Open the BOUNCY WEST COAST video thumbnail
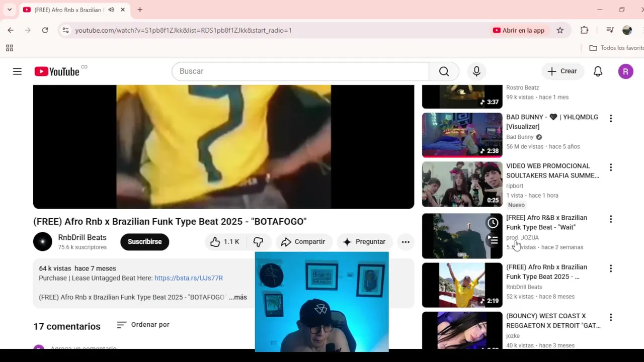Viewport: 644px width, 362px height. (462, 330)
